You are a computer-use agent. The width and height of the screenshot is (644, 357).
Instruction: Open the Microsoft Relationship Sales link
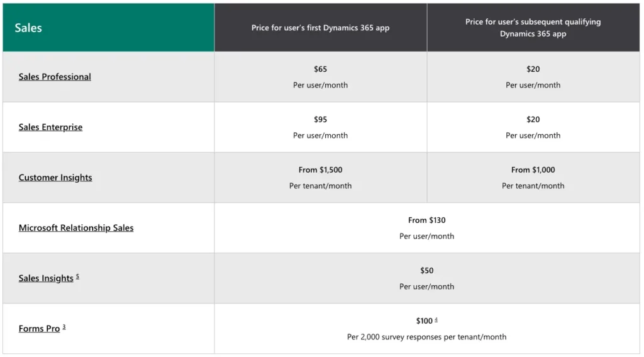pyautogui.click(x=76, y=228)
